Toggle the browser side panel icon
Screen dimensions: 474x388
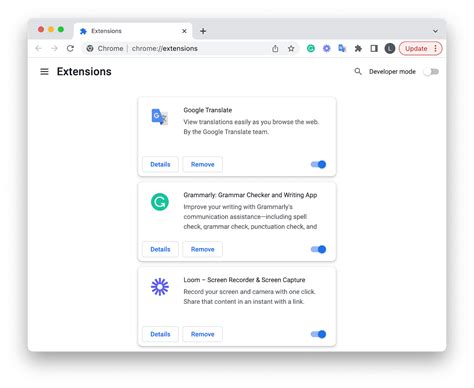coord(374,49)
